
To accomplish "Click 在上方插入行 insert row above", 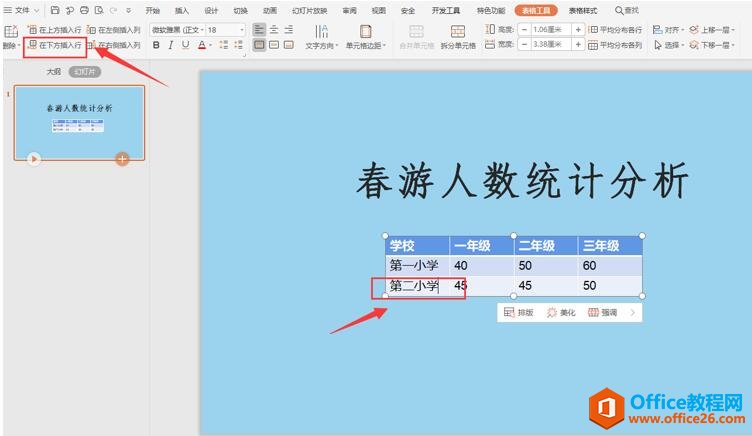I will pyautogui.click(x=54, y=30).
